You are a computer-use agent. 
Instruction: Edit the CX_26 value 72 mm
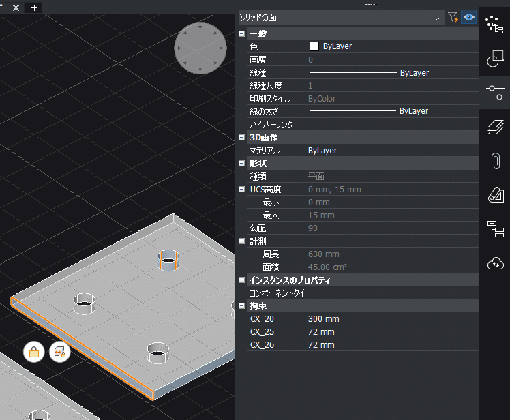click(391, 345)
